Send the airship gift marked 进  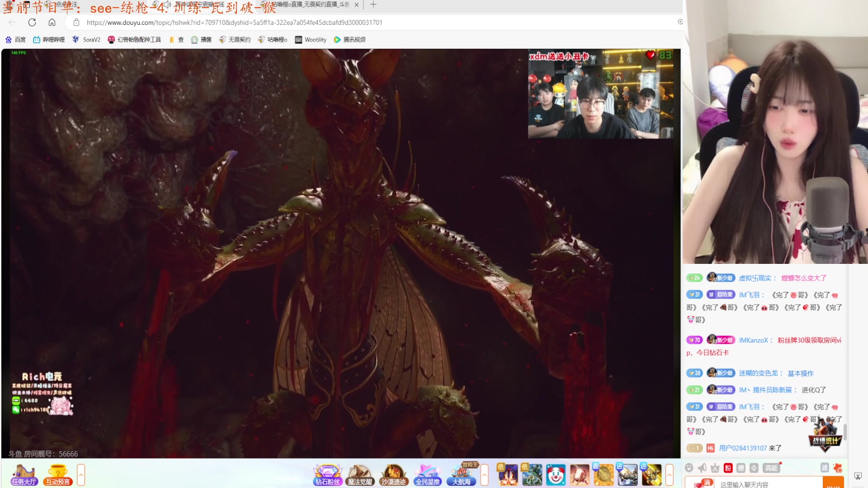(x=627, y=475)
